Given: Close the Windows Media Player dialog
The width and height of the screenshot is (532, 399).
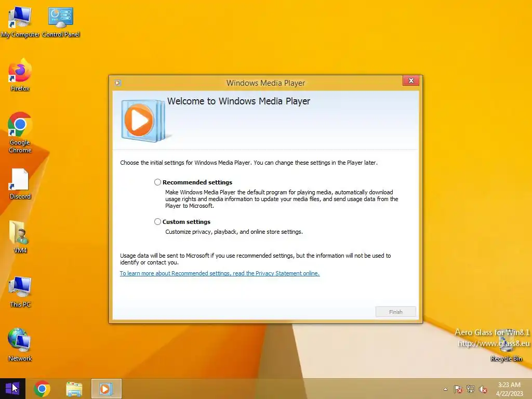Looking at the screenshot, I should click(411, 81).
